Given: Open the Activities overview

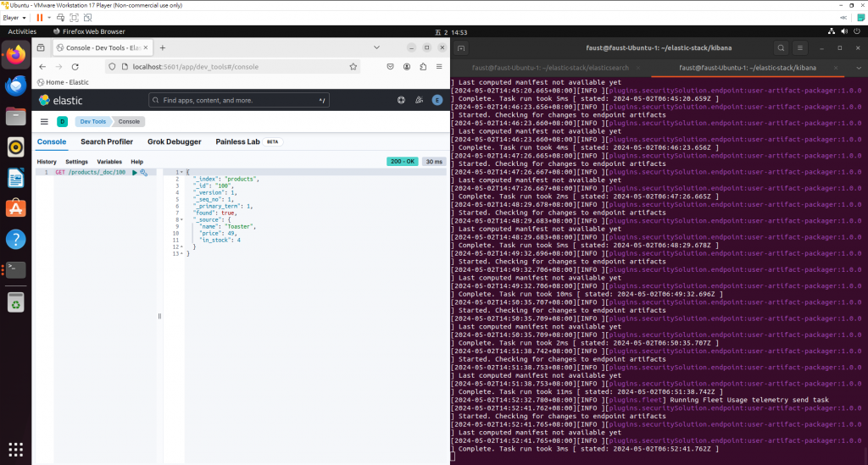Looking at the screenshot, I should [22, 31].
